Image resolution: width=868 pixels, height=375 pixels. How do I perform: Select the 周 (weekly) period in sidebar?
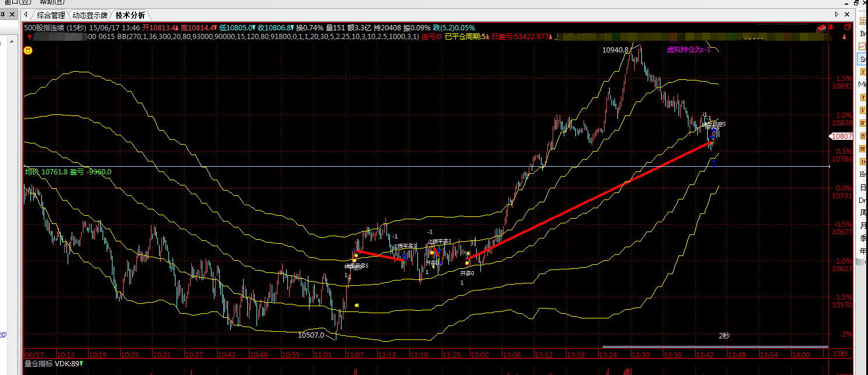tap(863, 212)
